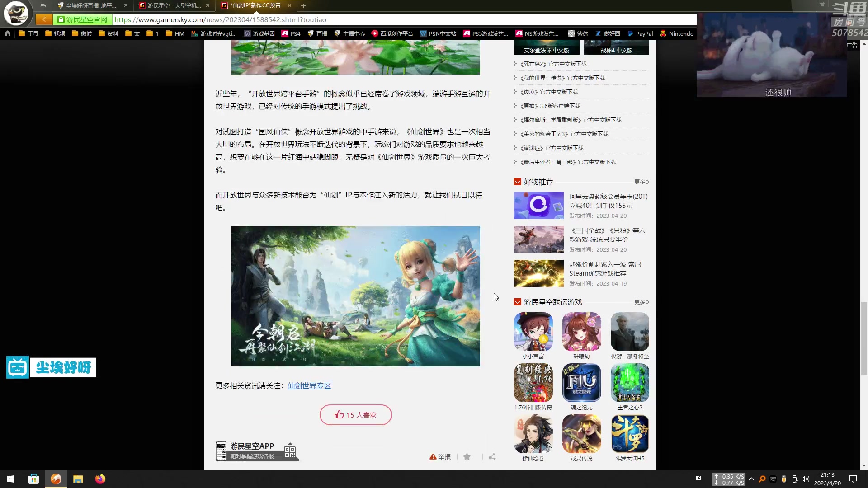This screenshot has height=488, width=868.
Task: Open File Explorer from the taskbar
Action: click(78, 479)
